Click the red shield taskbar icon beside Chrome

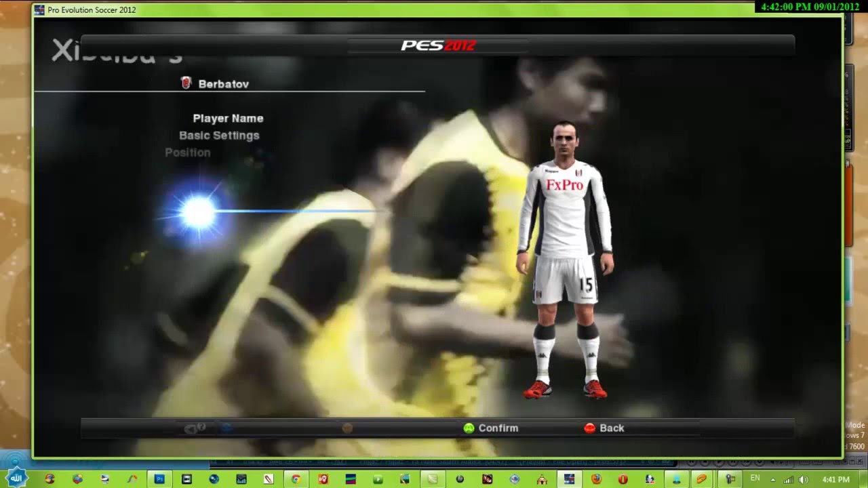click(323, 479)
